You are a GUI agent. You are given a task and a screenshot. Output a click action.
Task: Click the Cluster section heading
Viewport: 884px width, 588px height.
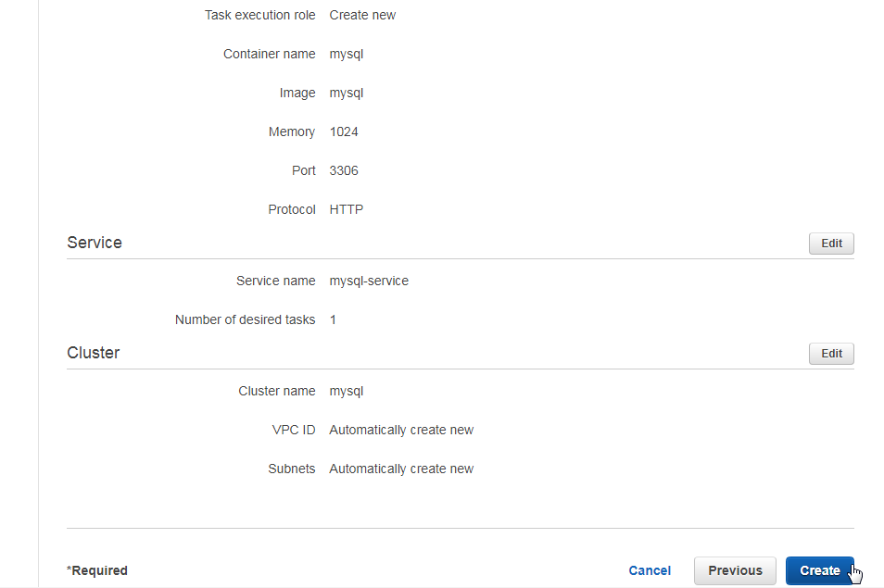tap(93, 353)
